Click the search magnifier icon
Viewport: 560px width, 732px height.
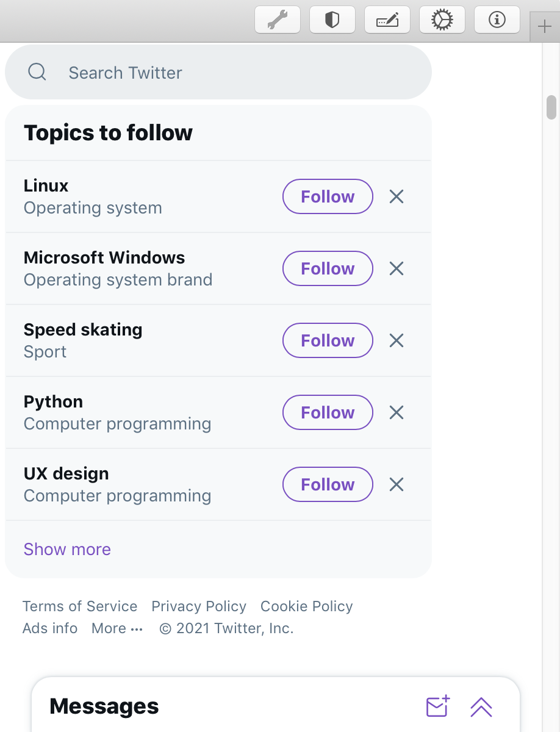click(x=37, y=73)
